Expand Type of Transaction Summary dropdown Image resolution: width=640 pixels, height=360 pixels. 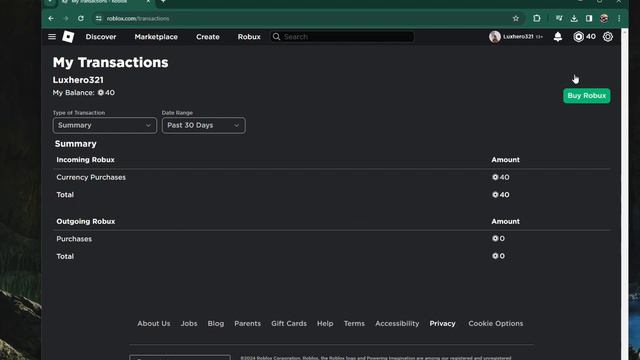104,125
